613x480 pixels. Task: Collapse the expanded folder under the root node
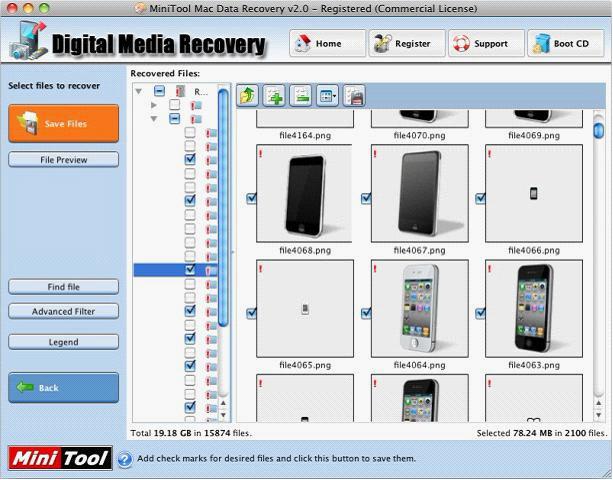tap(154, 118)
